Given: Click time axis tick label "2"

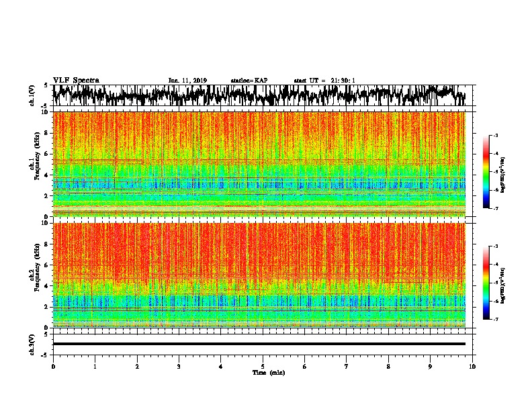Looking at the screenshot, I should [x=137, y=367].
